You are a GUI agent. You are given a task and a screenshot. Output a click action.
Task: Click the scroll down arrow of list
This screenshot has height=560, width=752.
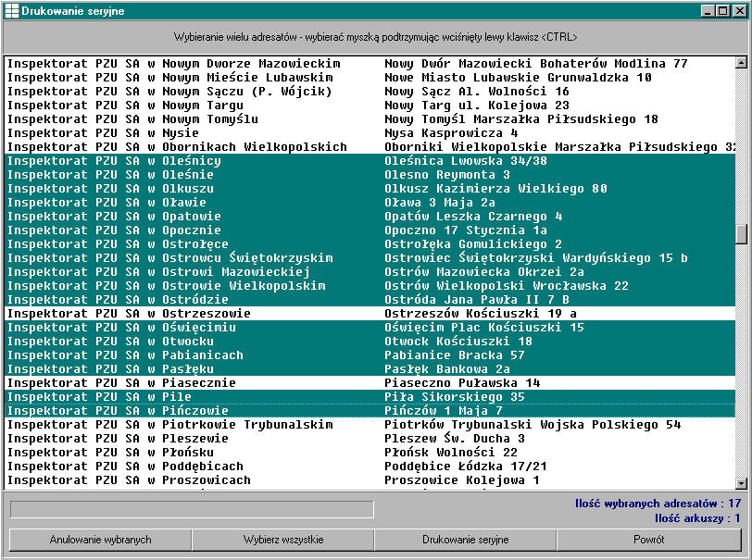click(x=741, y=483)
